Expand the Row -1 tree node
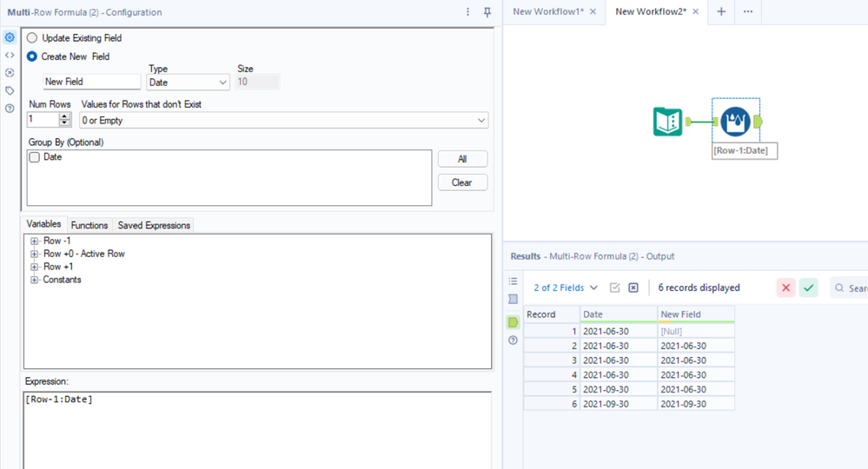 pos(35,241)
